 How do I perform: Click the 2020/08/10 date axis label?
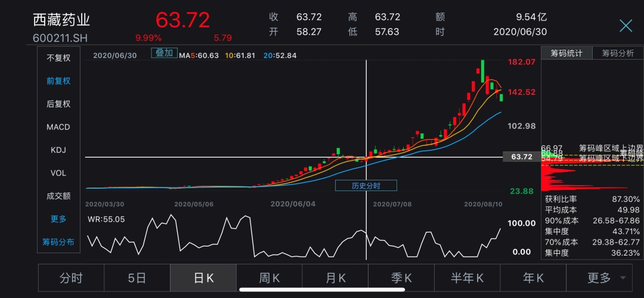click(484, 204)
